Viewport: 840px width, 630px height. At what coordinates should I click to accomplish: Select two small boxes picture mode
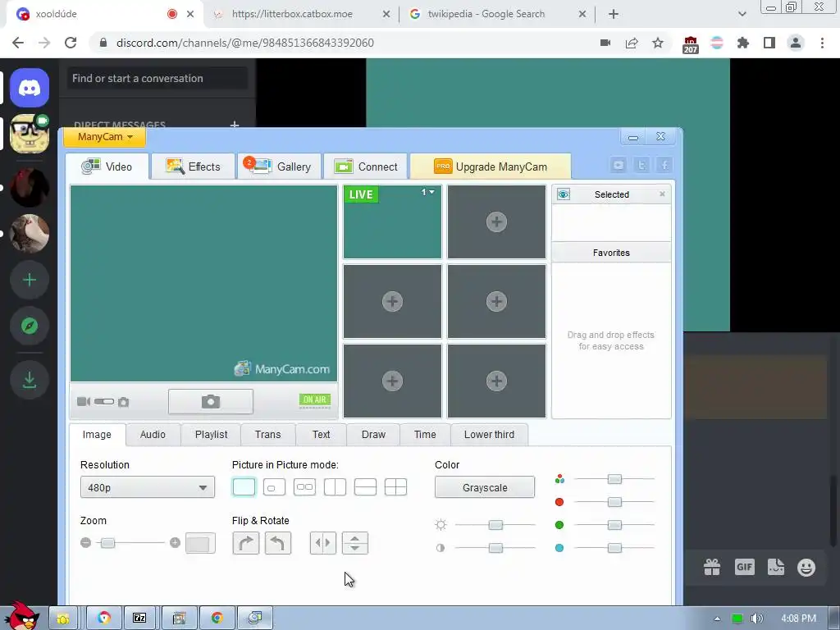point(305,487)
